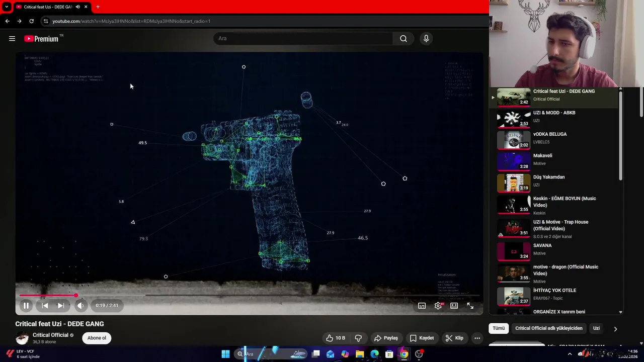The height and width of the screenshot is (362, 644).
Task: Dislike the video with thumbs-down icon
Action: pyautogui.click(x=359, y=338)
